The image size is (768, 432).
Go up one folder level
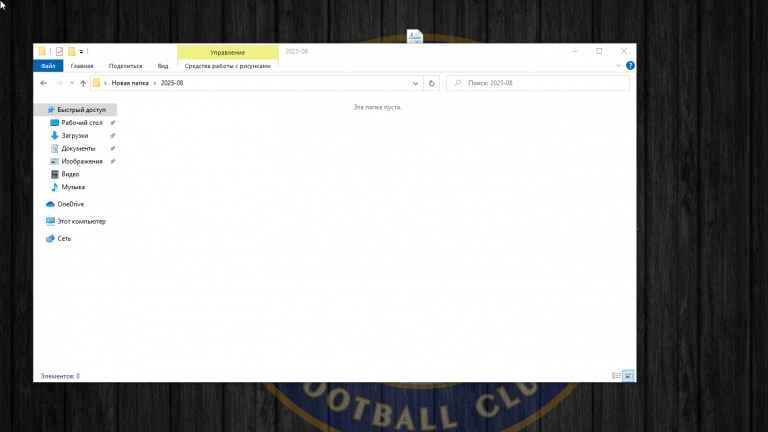click(x=83, y=83)
